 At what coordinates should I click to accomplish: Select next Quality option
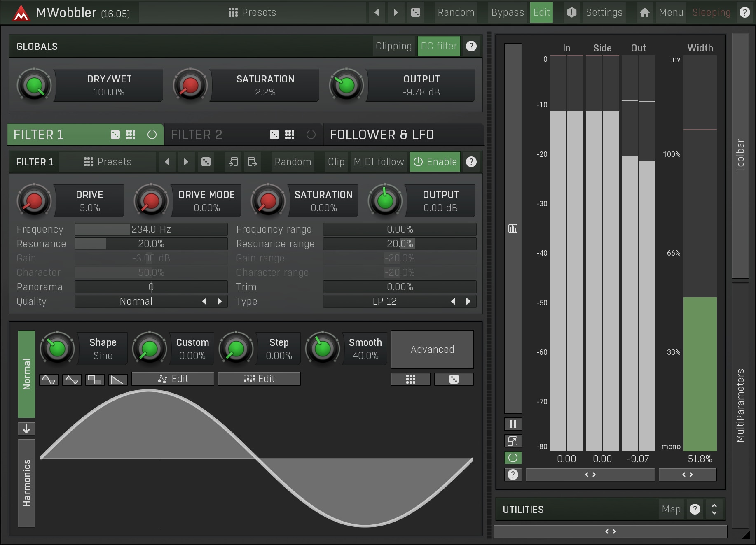pos(220,301)
